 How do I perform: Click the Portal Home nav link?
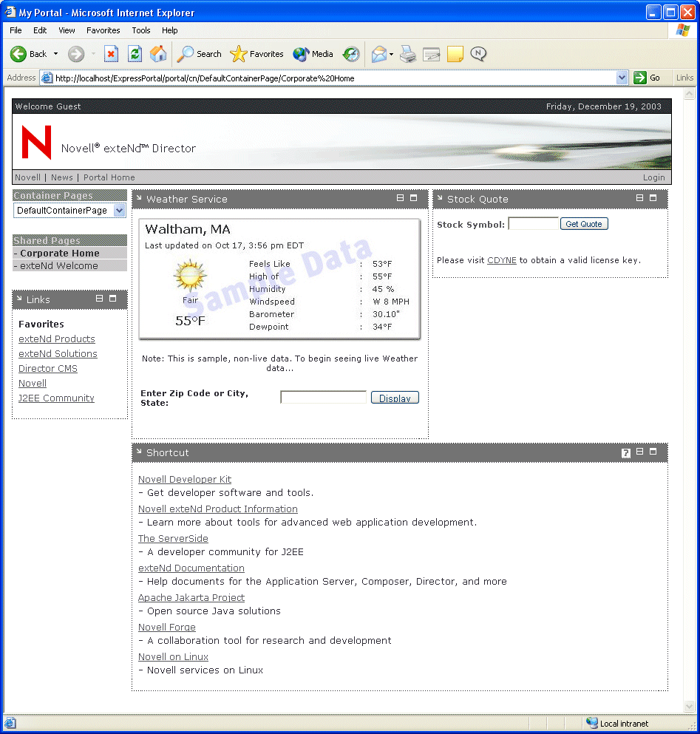point(109,177)
